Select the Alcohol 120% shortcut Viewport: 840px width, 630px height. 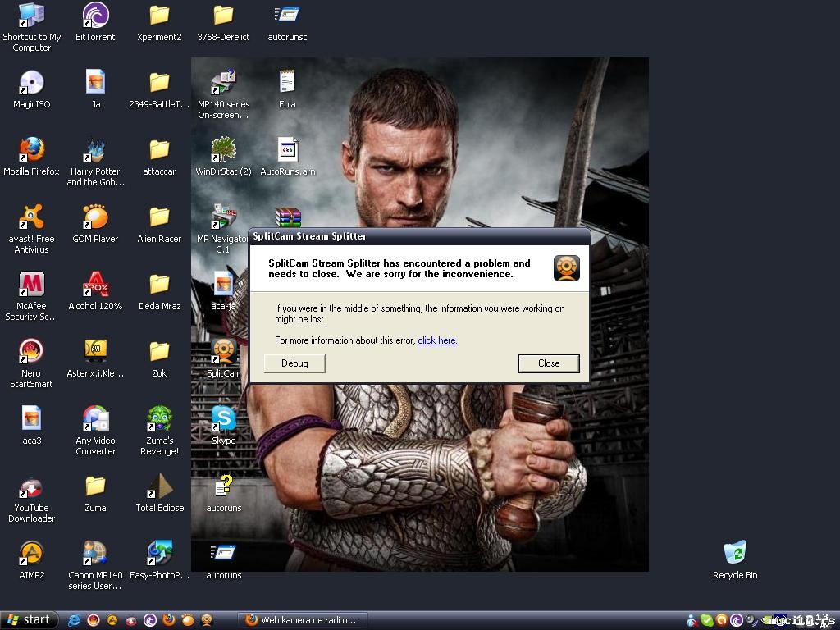click(95, 291)
